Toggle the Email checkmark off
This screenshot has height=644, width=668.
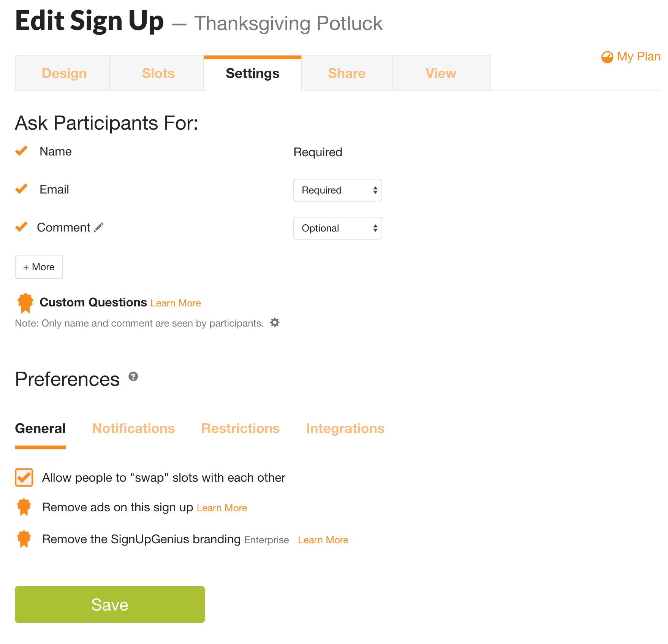(x=21, y=189)
